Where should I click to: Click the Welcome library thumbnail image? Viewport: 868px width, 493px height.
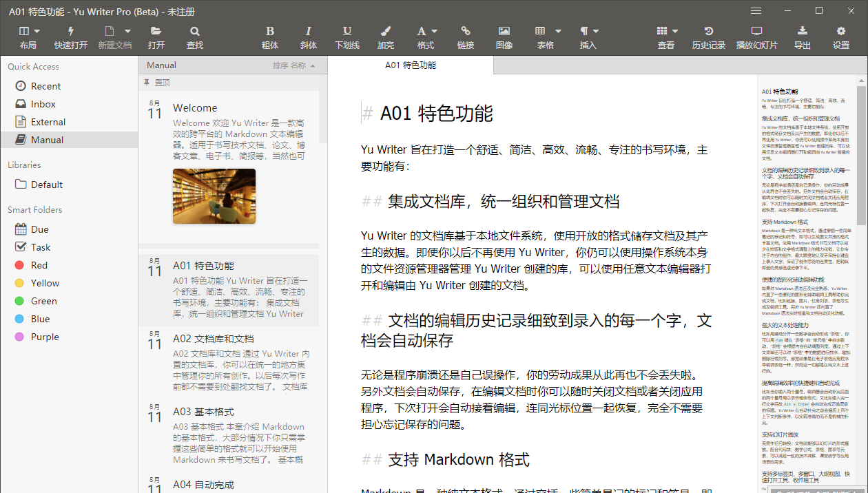214,196
